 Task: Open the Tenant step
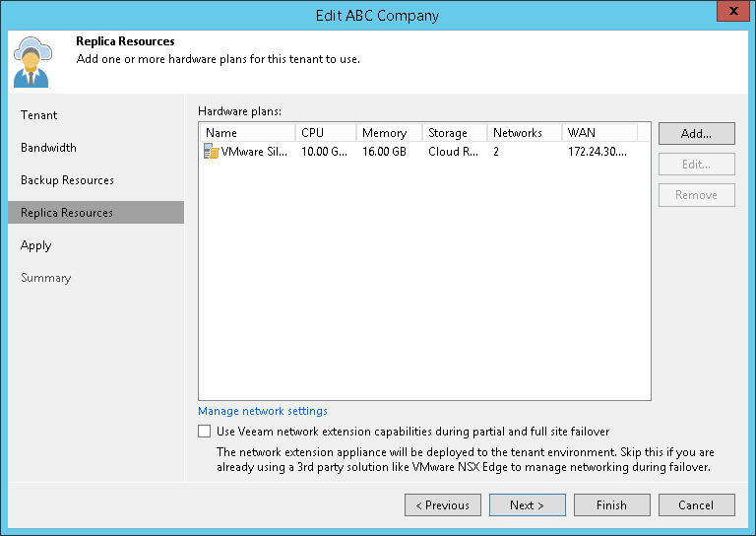pyautogui.click(x=38, y=115)
